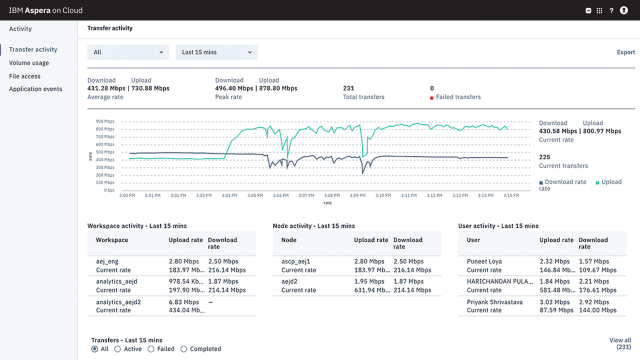The image size is (640, 360).
Task: Click the Download rate legend square
Action: (x=541, y=182)
